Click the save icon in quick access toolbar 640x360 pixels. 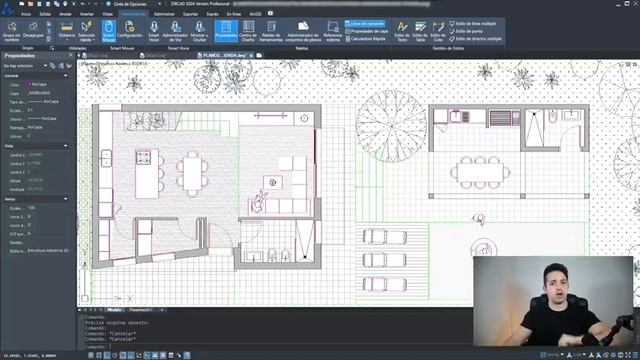39,4
